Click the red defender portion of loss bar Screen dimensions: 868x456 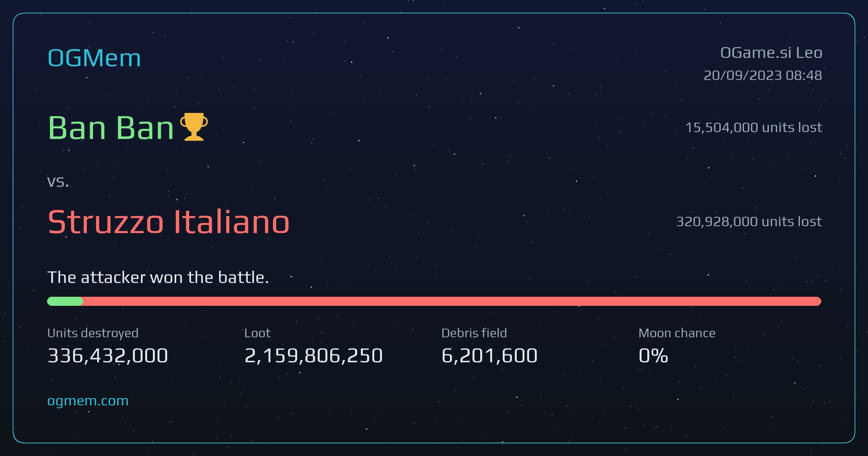[x=452, y=301]
